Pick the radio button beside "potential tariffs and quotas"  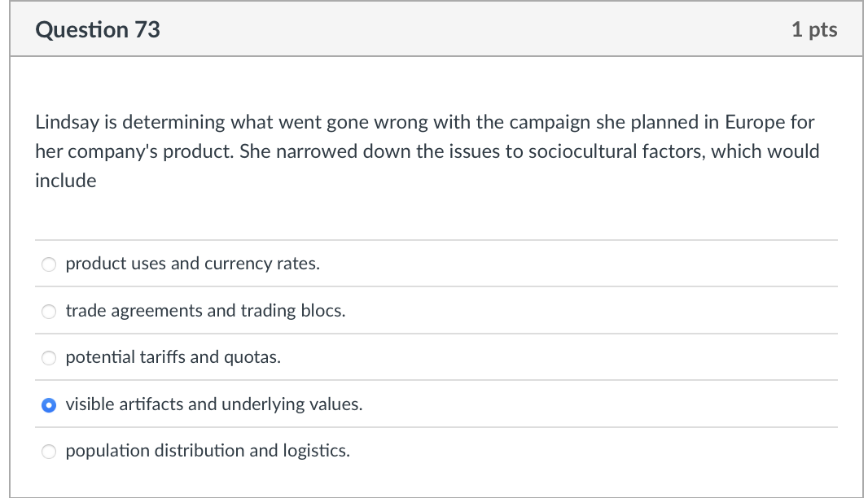49,358
